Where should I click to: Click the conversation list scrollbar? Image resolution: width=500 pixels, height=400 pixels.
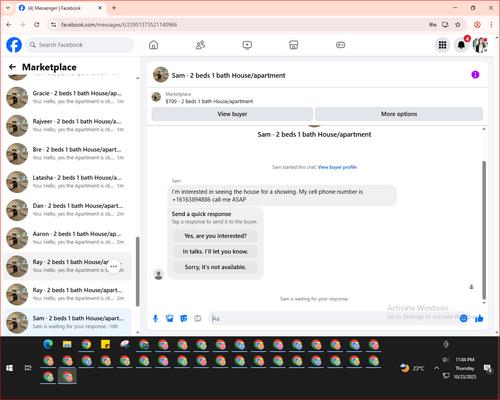137,271
